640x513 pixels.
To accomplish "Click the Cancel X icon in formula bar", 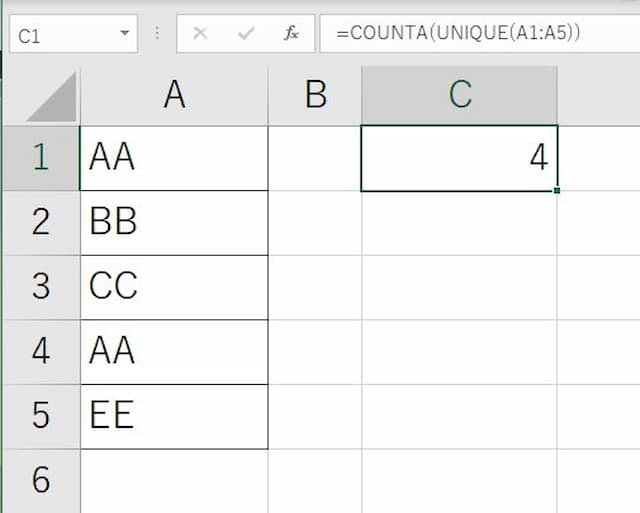I will pyautogui.click(x=200, y=34).
